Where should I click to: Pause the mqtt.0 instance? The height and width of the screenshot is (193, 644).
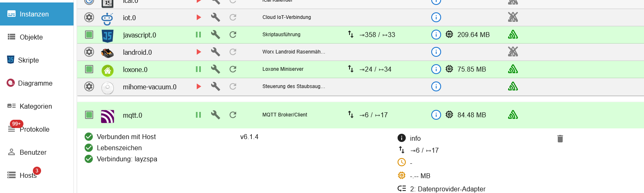(198, 115)
